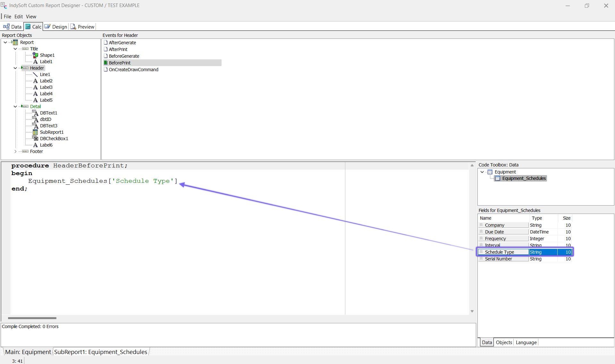
Task: Collapse the Equipment data pipeline node
Action: (482, 172)
